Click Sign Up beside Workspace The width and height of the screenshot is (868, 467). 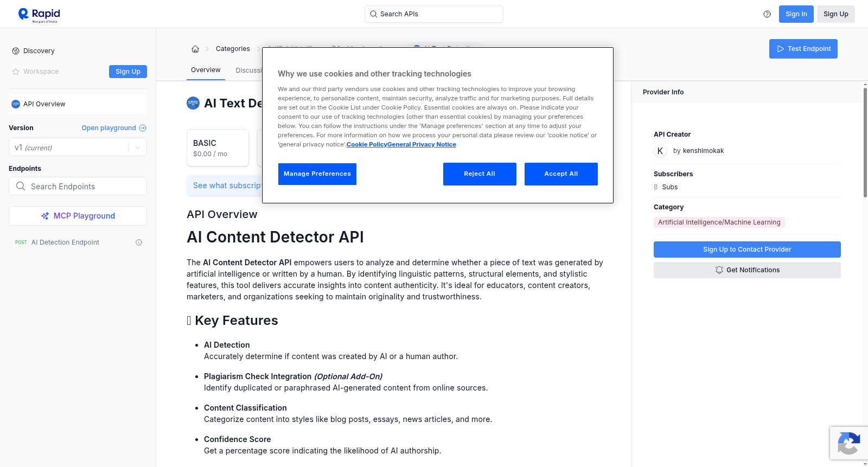pyautogui.click(x=128, y=72)
